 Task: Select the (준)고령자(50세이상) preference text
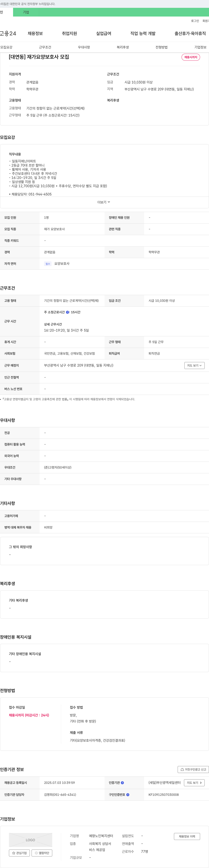pos(58,467)
